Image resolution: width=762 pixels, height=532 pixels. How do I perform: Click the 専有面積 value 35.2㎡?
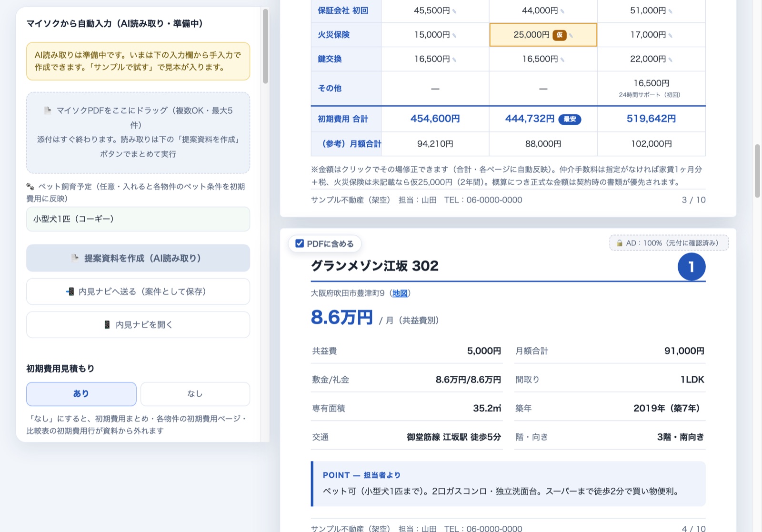tap(487, 408)
